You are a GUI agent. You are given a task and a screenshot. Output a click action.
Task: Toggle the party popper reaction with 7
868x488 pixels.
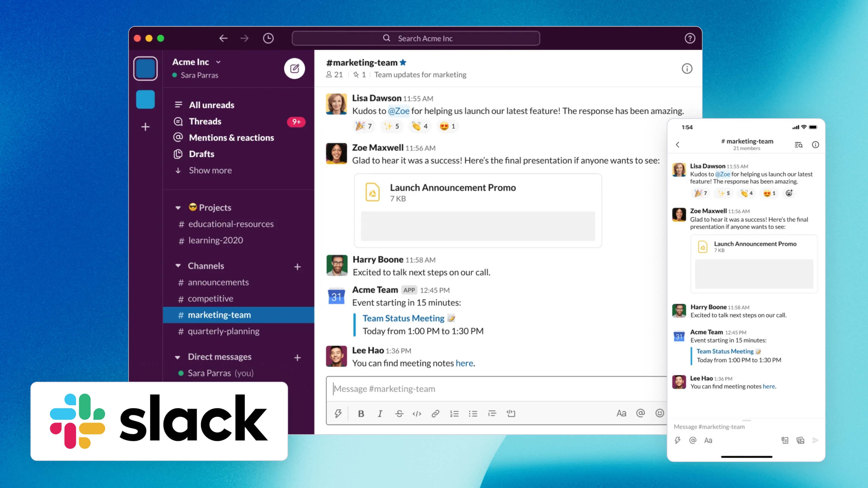click(x=364, y=126)
